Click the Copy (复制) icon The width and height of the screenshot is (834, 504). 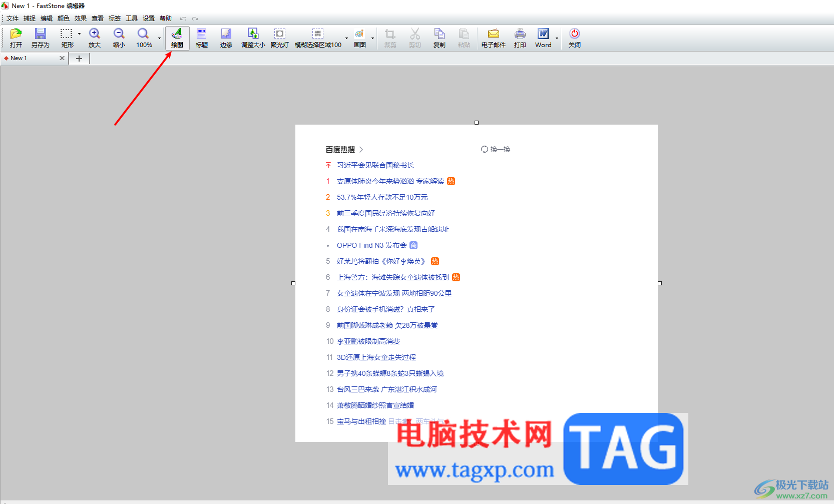tap(440, 34)
